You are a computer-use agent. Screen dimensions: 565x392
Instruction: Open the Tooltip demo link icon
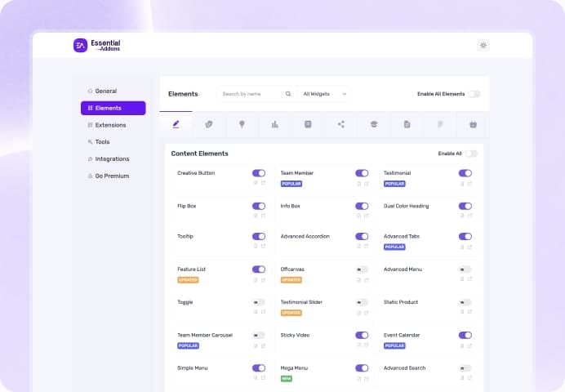click(x=264, y=246)
